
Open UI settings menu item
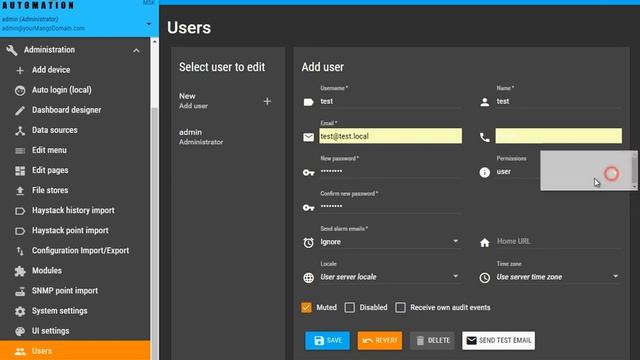[75, 331]
